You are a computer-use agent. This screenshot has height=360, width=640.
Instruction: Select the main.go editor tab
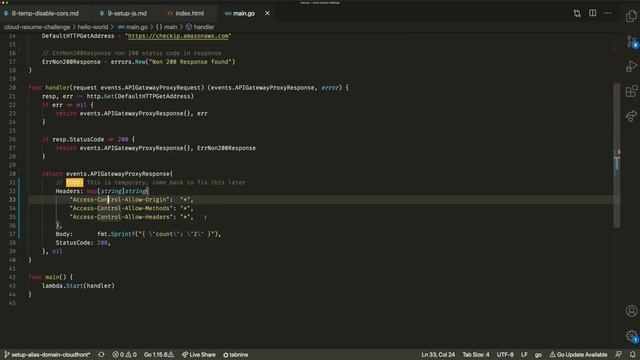point(240,13)
